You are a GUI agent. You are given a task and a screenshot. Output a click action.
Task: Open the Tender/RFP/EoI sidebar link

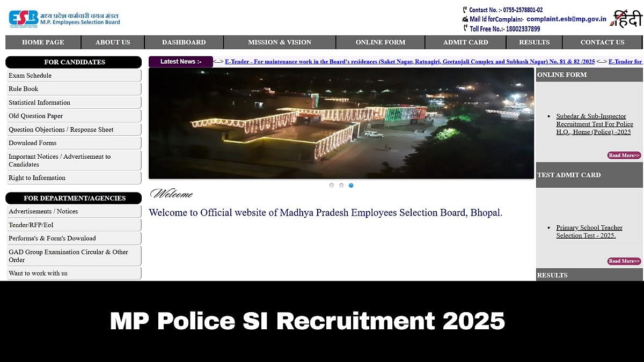pos(31,225)
